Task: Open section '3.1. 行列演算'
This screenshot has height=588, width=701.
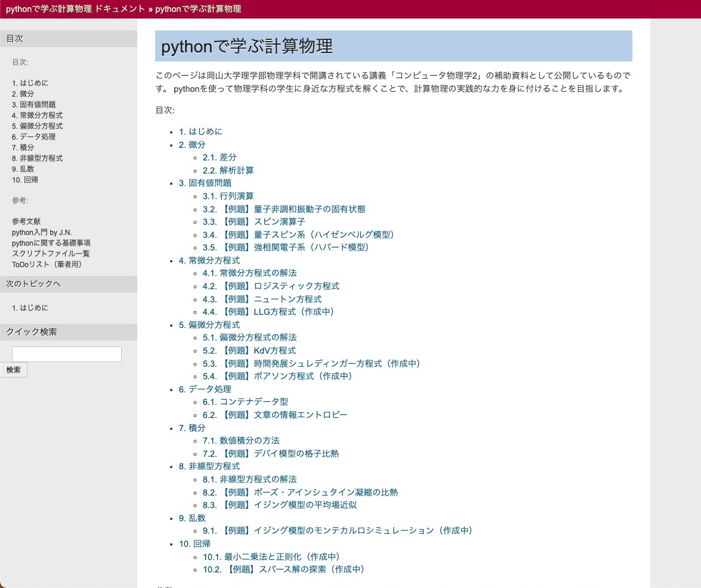Action: pos(228,196)
